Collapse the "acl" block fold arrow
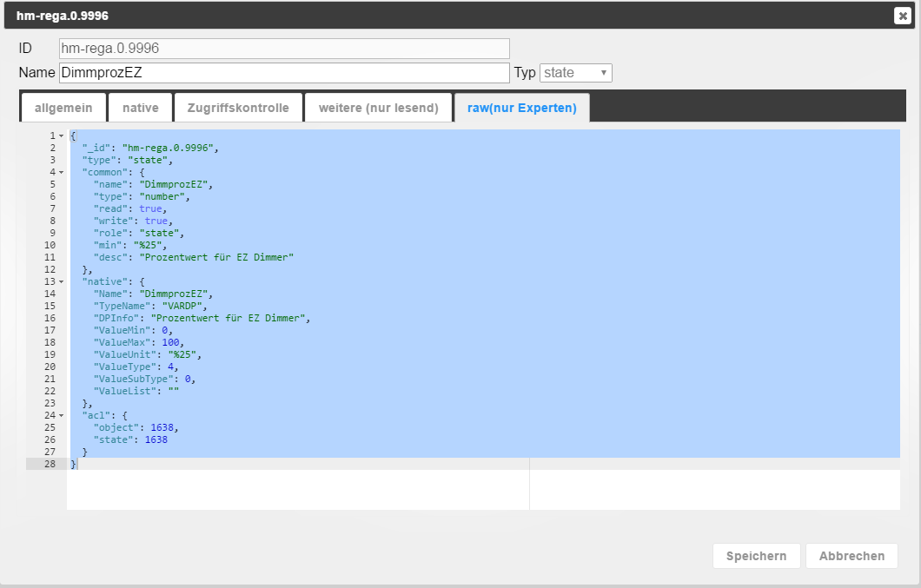 click(62, 416)
